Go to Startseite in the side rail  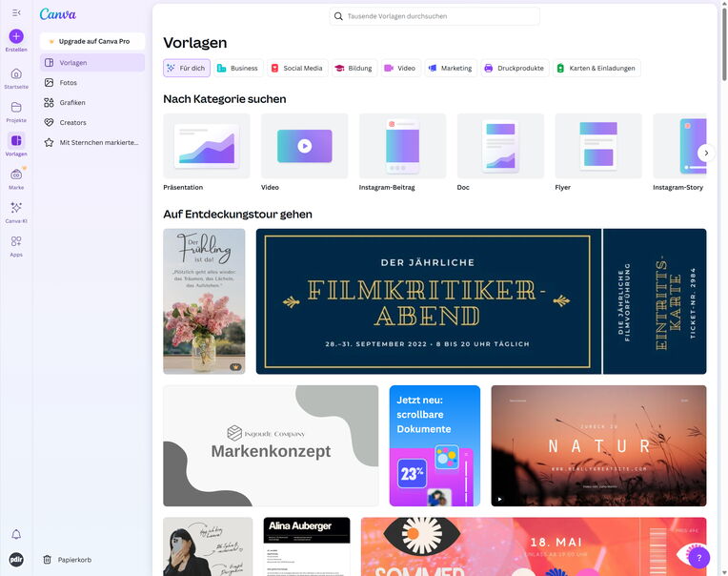(16, 78)
